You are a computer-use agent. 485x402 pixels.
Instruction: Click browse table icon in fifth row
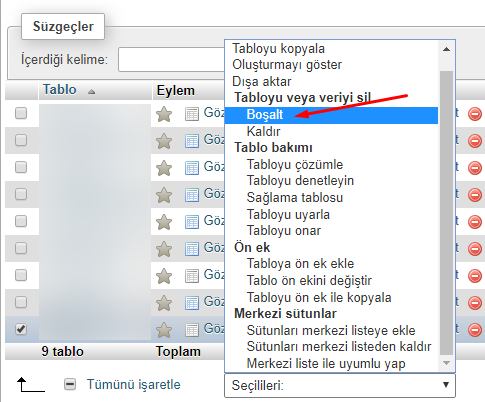click(192, 222)
